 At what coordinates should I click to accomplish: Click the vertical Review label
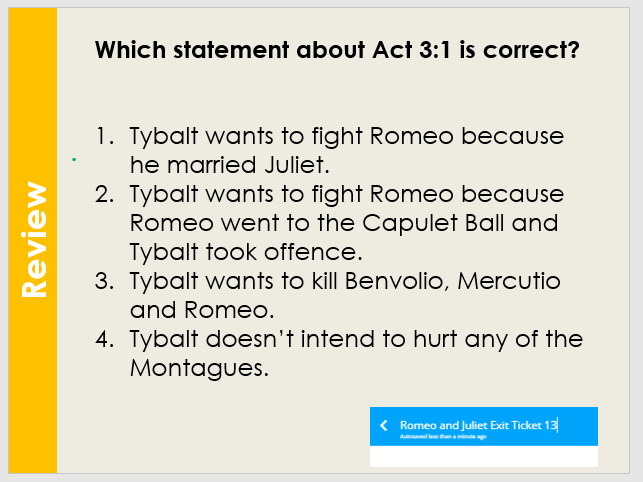[34, 239]
